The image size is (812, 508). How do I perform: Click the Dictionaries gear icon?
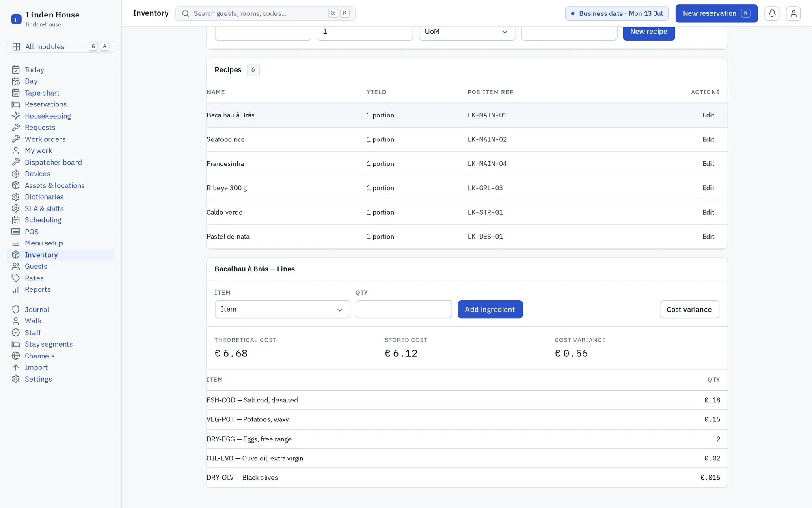(16, 197)
